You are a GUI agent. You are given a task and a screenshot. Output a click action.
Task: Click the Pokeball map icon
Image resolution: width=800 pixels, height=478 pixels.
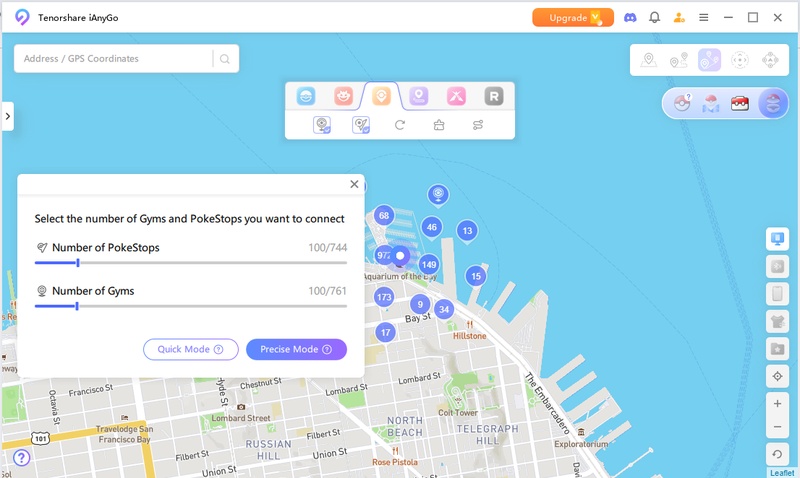point(711,104)
